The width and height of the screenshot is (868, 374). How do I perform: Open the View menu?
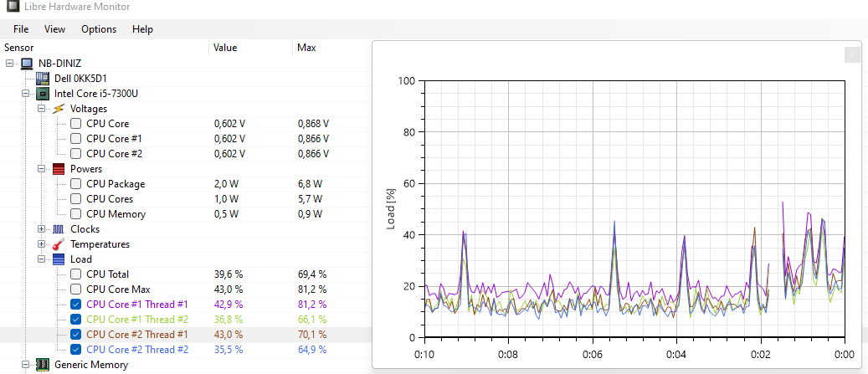pyautogui.click(x=54, y=29)
